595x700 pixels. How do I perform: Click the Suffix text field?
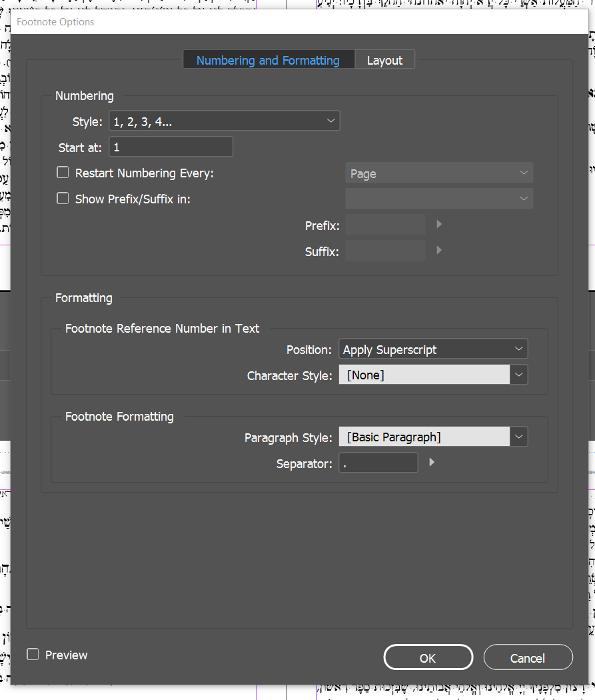(x=385, y=251)
